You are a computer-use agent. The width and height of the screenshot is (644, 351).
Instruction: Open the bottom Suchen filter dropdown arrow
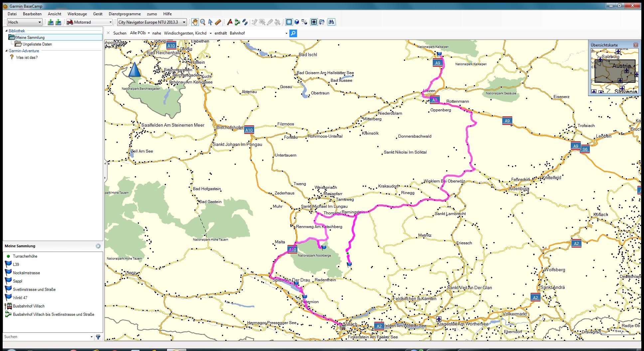[x=91, y=337]
